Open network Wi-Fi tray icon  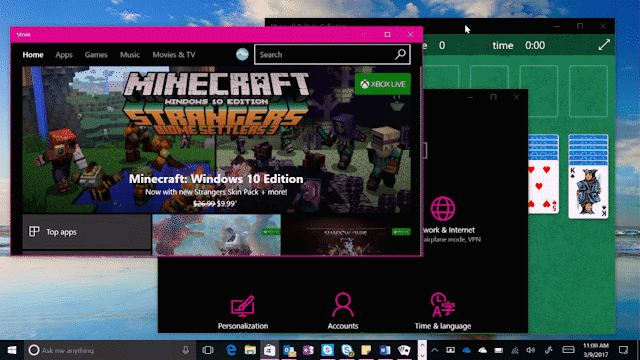(515, 350)
